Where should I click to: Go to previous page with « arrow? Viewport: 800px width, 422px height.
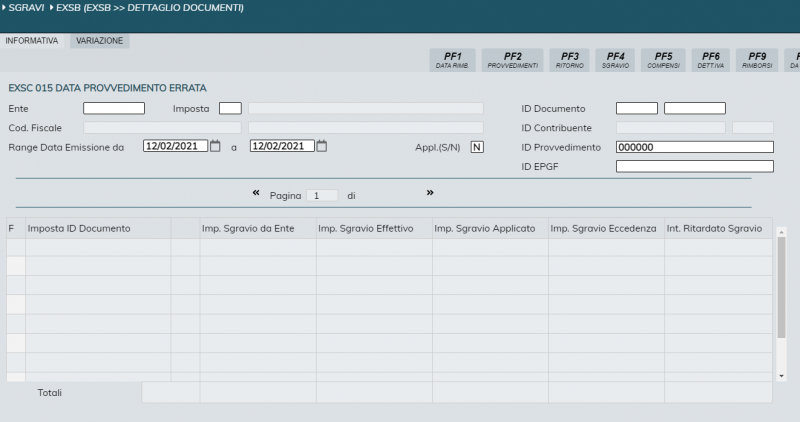[256, 194]
